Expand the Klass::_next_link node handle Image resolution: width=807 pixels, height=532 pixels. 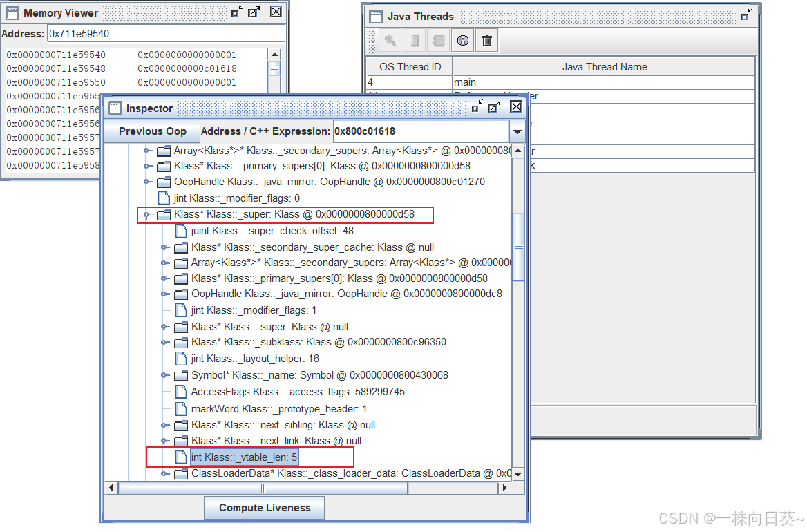[165, 441]
